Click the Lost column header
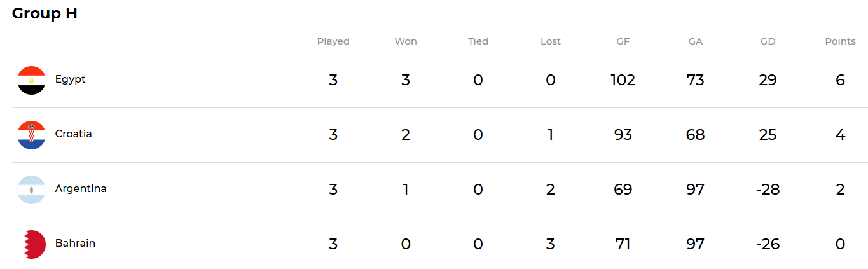Screen dimensions: 868x269 (551, 41)
